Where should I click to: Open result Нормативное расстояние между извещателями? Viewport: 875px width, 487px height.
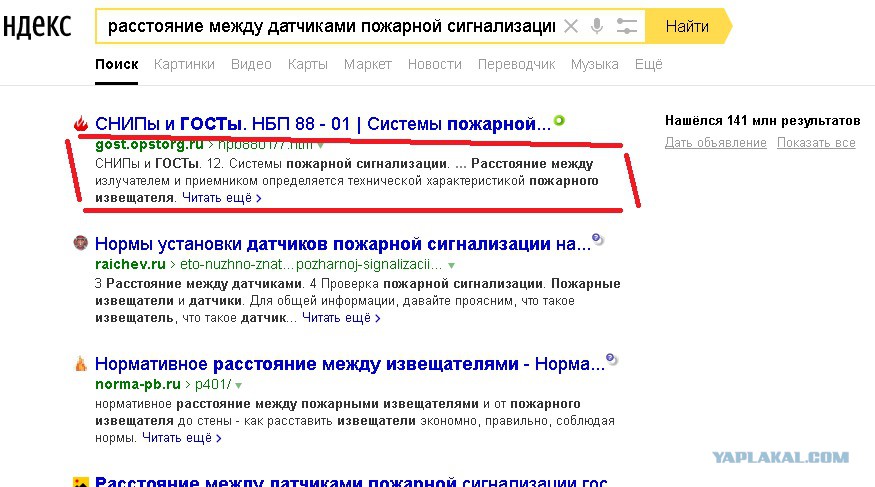click(x=350, y=364)
